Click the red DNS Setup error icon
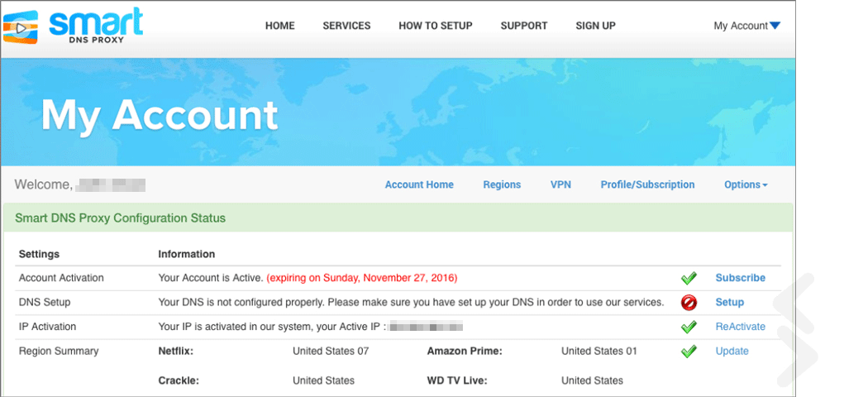Image resolution: width=868 pixels, height=397 pixels. tap(689, 303)
